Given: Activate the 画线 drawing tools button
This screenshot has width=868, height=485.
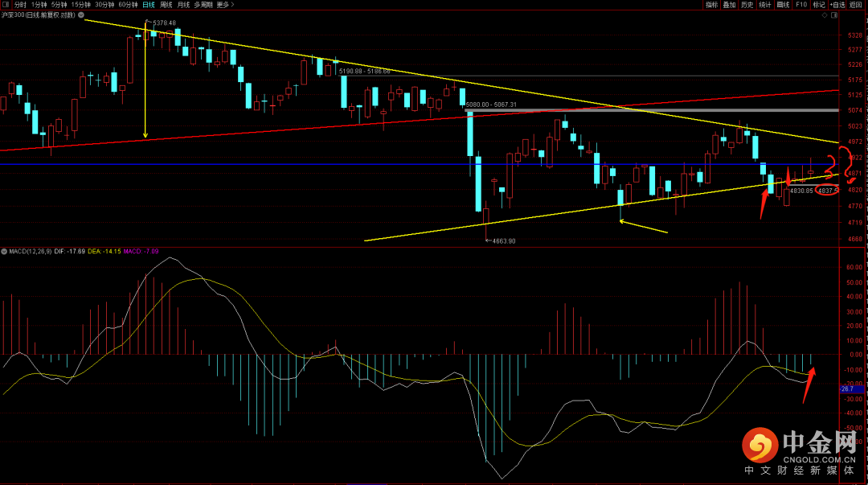Looking at the screenshot, I should [x=783, y=5].
